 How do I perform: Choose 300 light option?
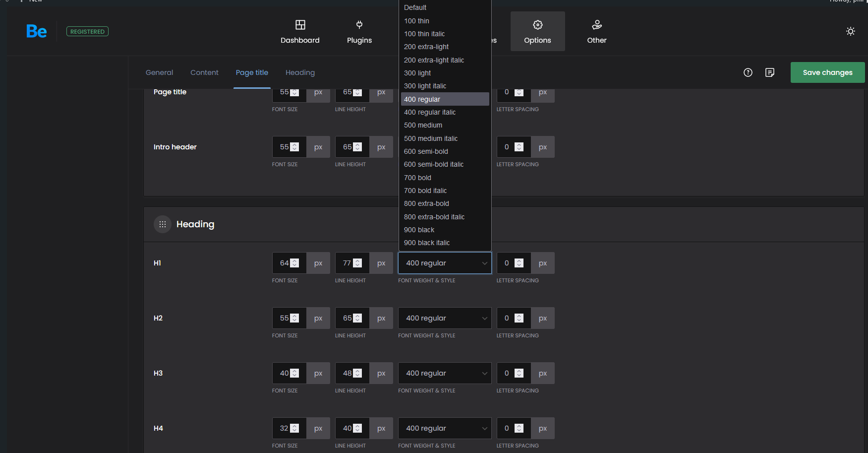(445, 73)
